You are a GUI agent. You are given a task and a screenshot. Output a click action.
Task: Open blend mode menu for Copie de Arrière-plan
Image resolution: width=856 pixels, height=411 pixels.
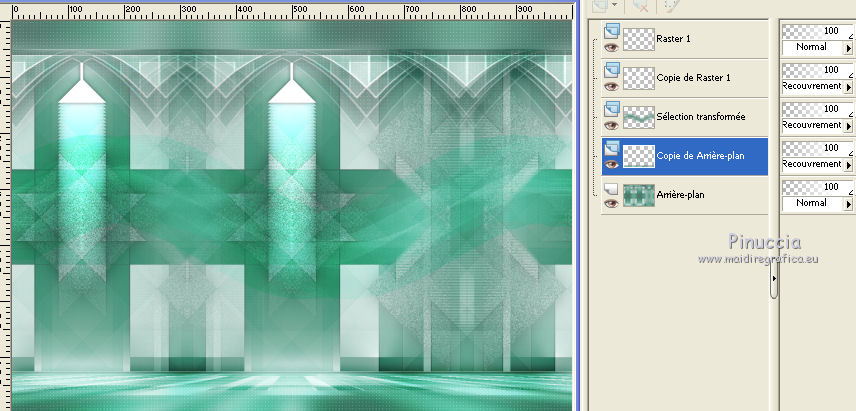point(849,164)
